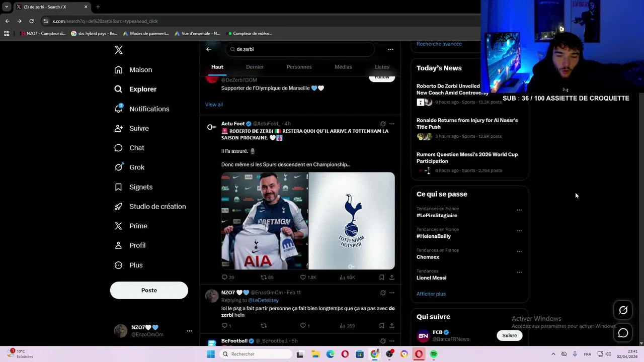
Task: Open the Plus menu in sidebar
Action: click(x=128, y=265)
